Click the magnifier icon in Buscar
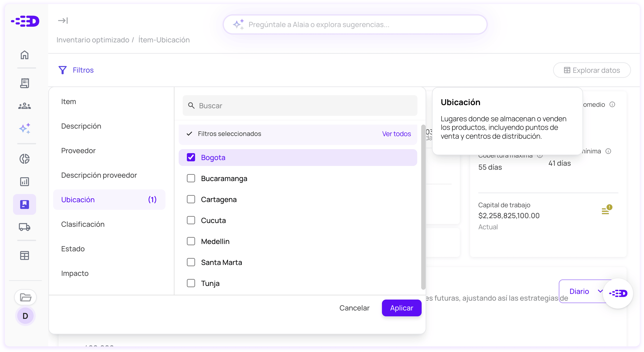The height and width of the screenshot is (352, 644). (x=191, y=106)
